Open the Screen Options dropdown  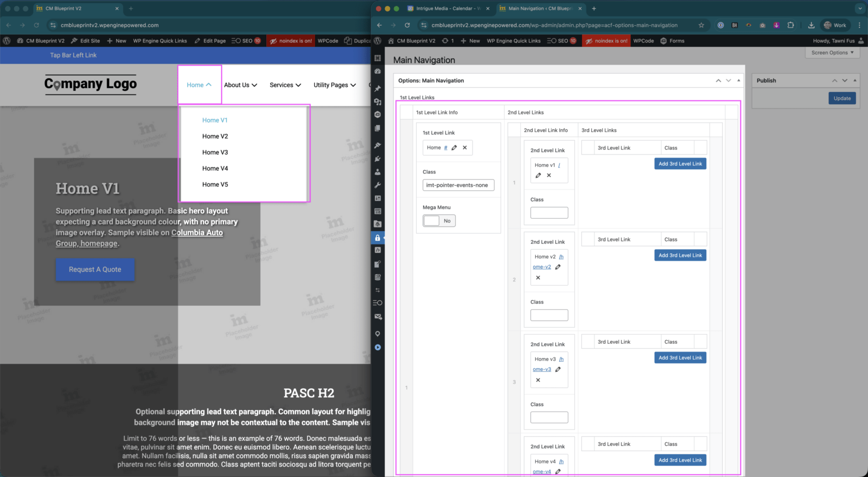coord(832,53)
